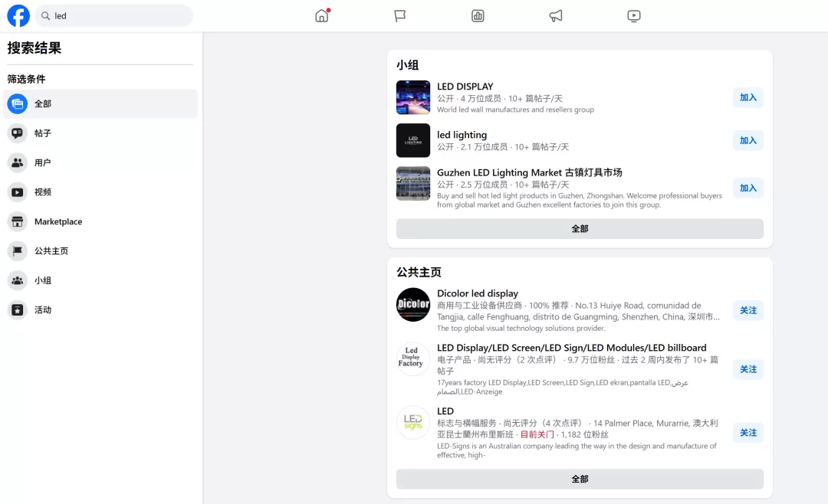Open the LED DISPLAY group title

[465, 87]
